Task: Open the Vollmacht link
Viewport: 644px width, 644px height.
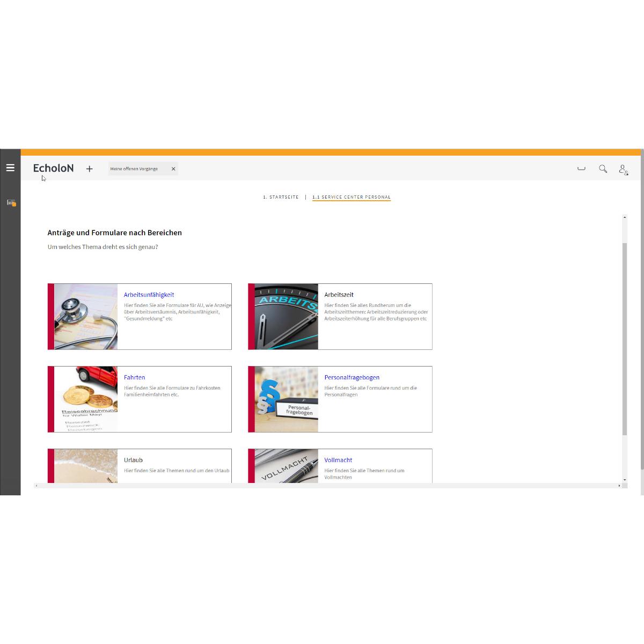Action: (x=339, y=460)
